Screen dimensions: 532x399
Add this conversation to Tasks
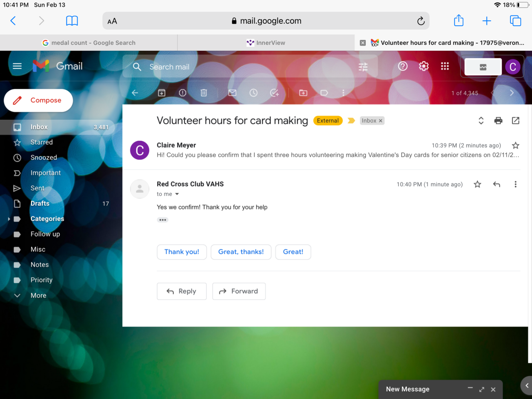275,93
